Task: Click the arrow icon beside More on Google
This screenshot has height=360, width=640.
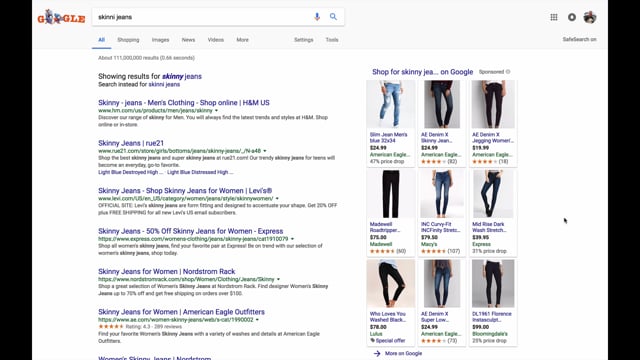Action: pyautogui.click(x=377, y=353)
